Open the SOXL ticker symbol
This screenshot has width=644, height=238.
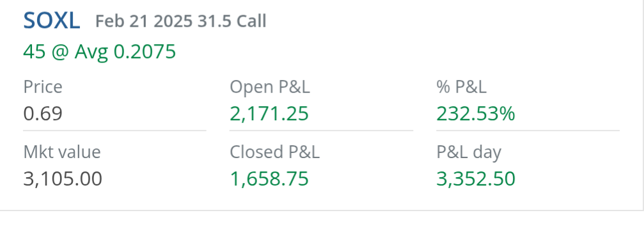coord(51,21)
